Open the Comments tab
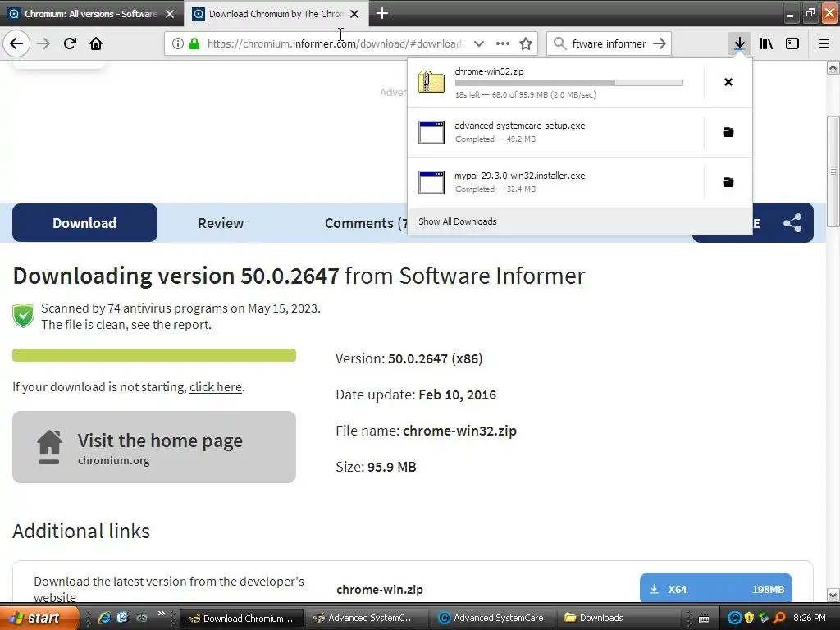This screenshot has width=840, height=630. coord(367,223)
